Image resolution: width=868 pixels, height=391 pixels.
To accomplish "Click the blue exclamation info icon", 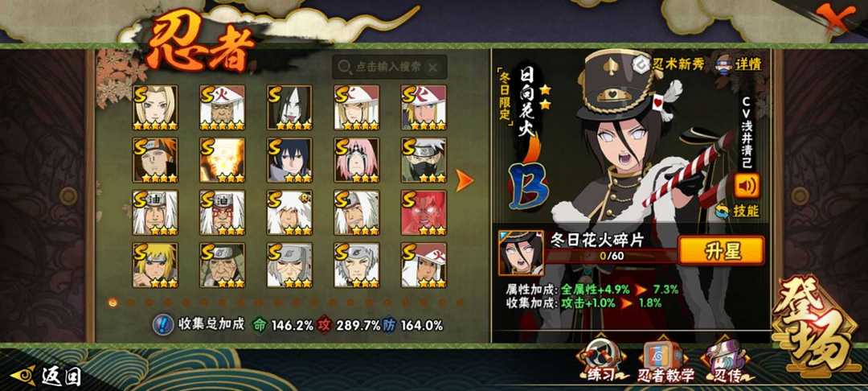I will 162,325.
